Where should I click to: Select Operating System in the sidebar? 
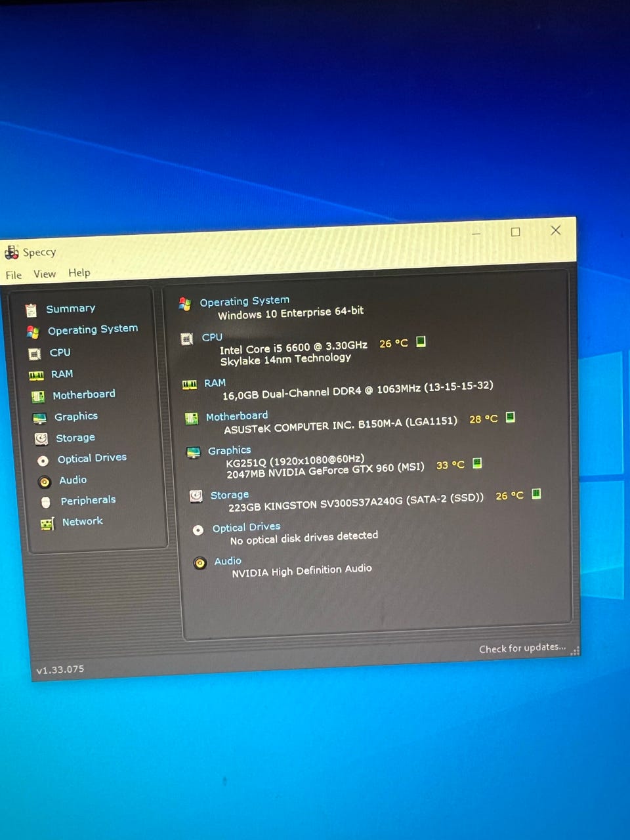click(x=93, y=329)
